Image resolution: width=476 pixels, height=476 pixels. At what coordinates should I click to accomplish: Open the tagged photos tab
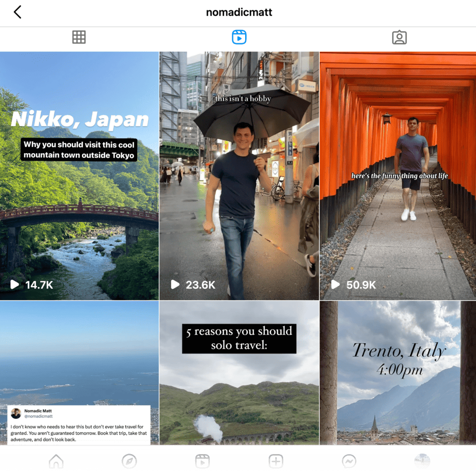click(399, 38)
